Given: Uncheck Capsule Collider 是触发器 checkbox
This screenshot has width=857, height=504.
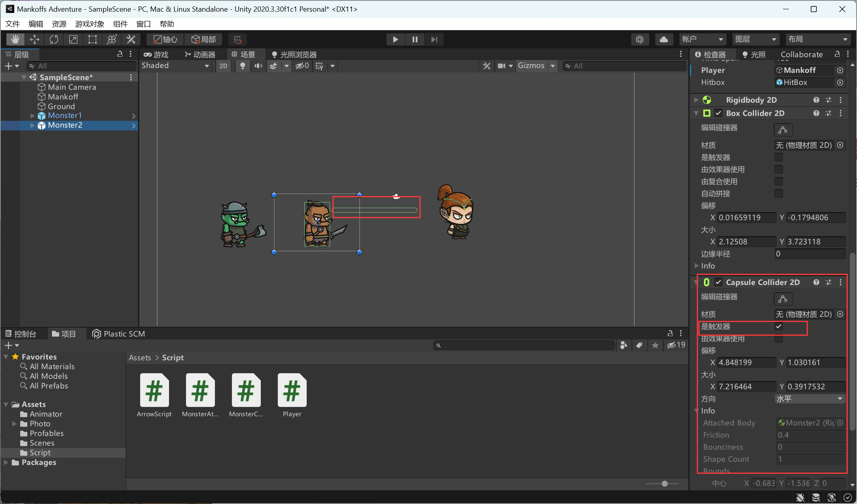Looking at the screenshot, I should [779, 326].
